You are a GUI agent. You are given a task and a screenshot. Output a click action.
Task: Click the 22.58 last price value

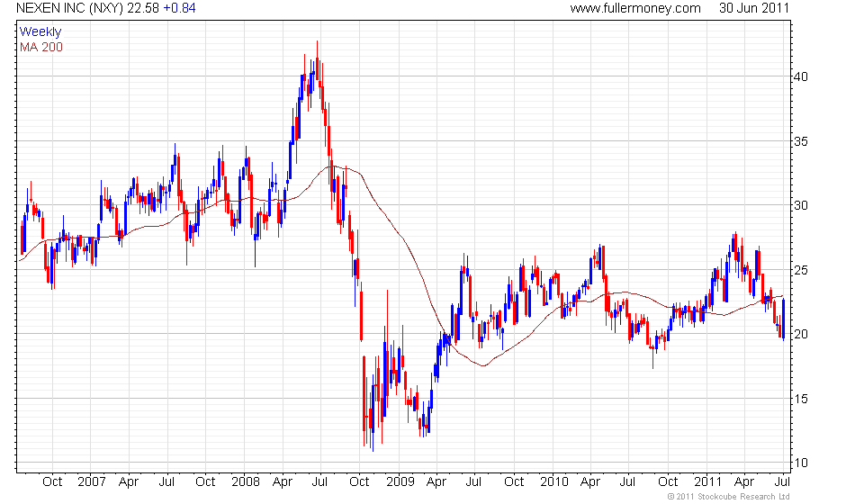143,8
